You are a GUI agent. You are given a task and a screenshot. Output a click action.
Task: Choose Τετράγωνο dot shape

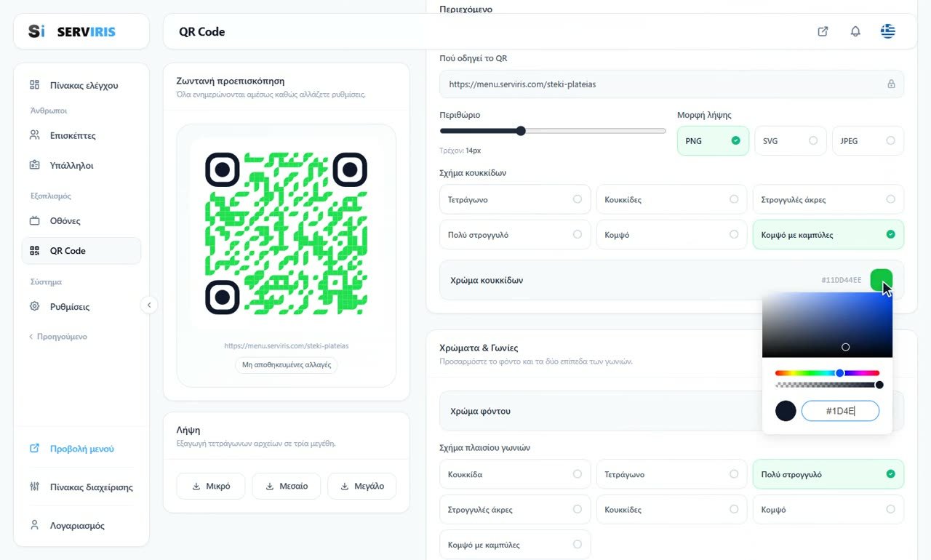click(x=515, y=199)
